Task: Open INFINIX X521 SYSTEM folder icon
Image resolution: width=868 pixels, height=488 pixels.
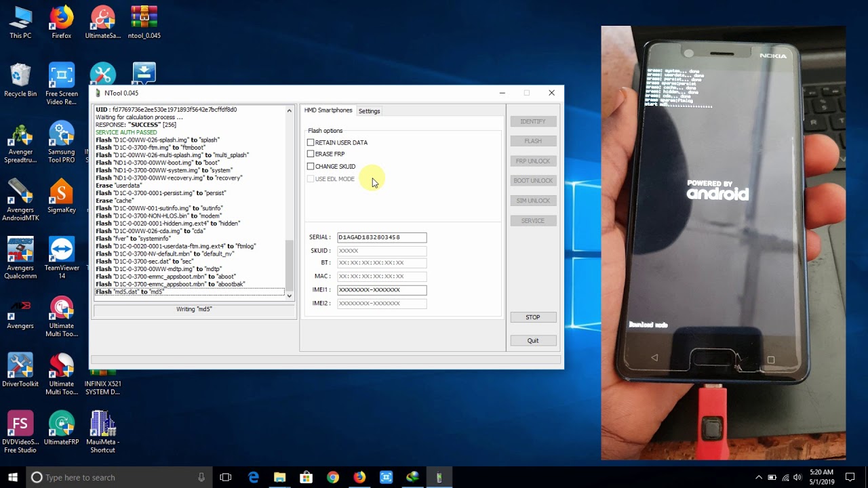Action: [102, 383]
